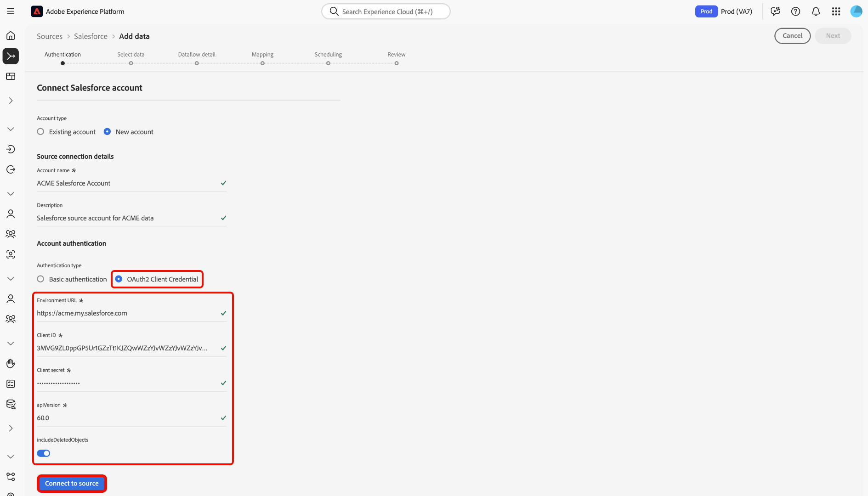Viewport: 868px width, 496px height.
Task: Expand the sidebar chevron below the table icon
Action: pos(11,101)
